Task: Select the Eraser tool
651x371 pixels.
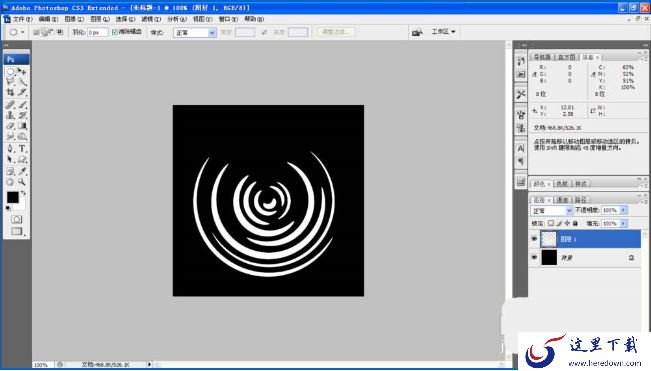Action: (x=11, y=126)
